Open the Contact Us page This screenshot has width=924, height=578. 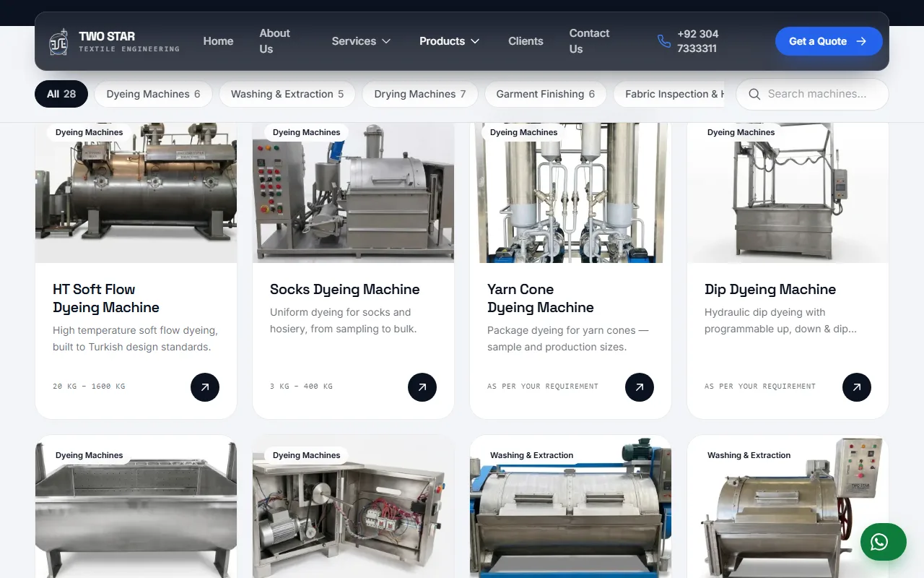pos(589,41)
